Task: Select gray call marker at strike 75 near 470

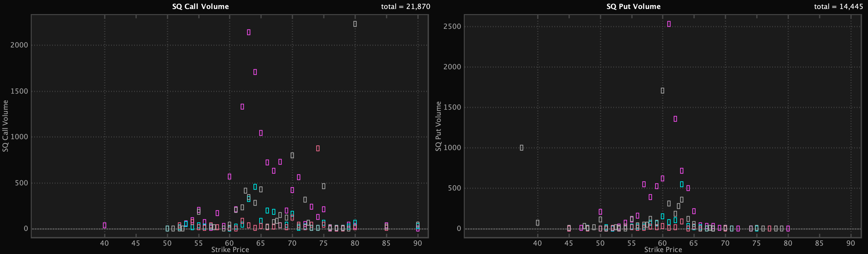Action: click(323, 186)
